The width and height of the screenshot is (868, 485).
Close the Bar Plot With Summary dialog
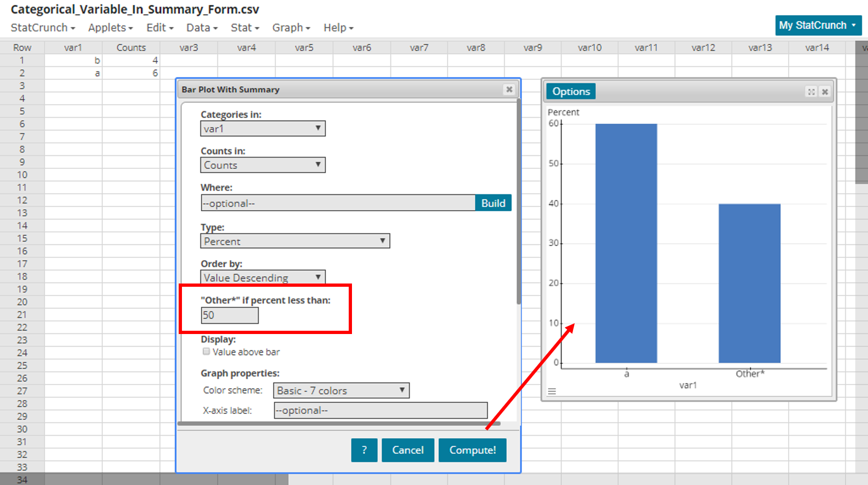pos(509,90)
